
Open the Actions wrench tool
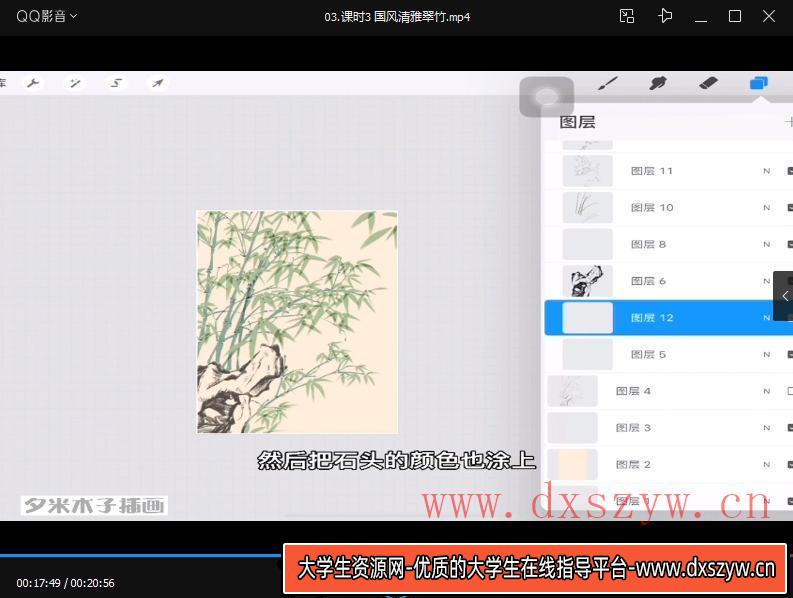pos(33,83)
